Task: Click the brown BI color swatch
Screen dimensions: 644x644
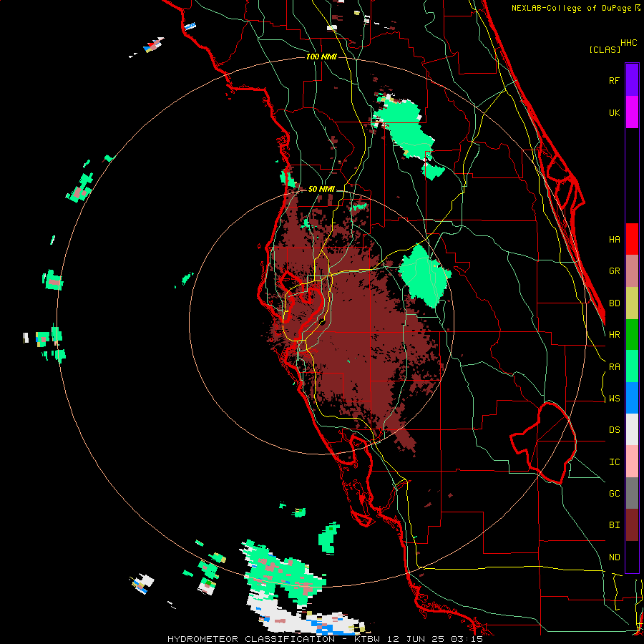Action: click(x=632, y=525)
